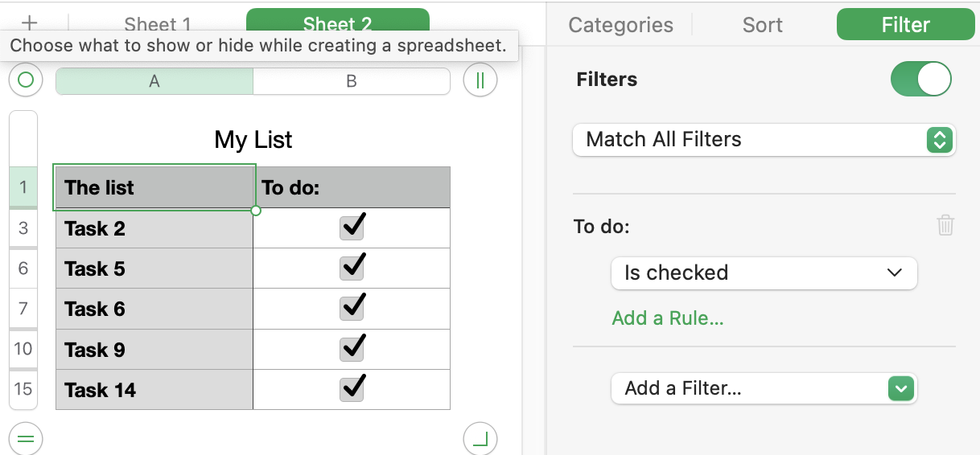The image size is (980, 455).
Task: Uncheck the Task 2 checkbox
Action: pyautogui.click(x=352, y=227)
